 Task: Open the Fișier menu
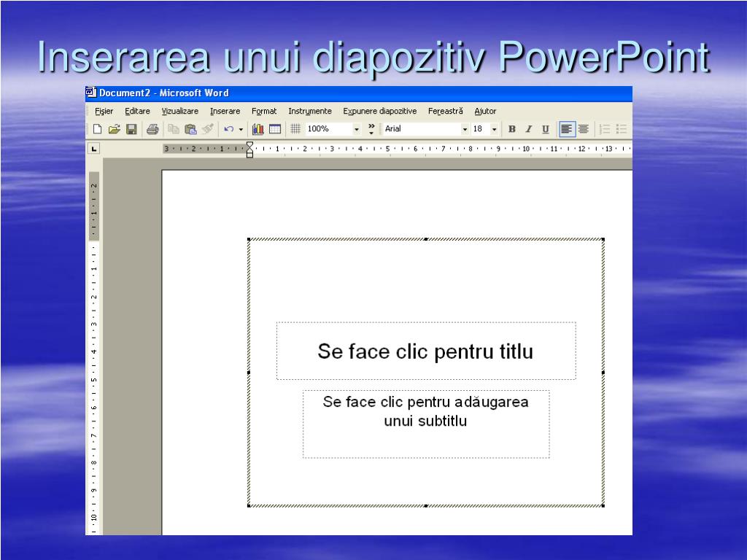coord(104,111)
